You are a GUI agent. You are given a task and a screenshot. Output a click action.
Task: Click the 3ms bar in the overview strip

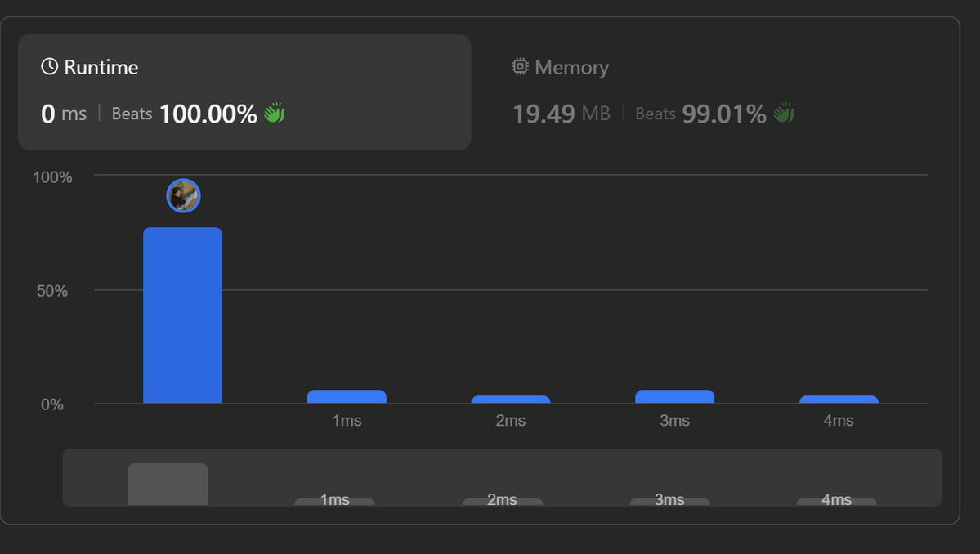coord(669,502)
